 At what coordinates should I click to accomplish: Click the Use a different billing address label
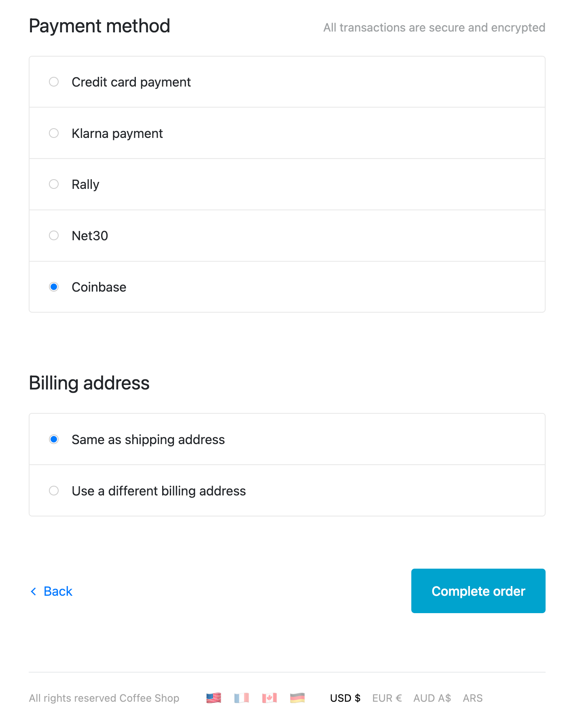click(159, 491)
